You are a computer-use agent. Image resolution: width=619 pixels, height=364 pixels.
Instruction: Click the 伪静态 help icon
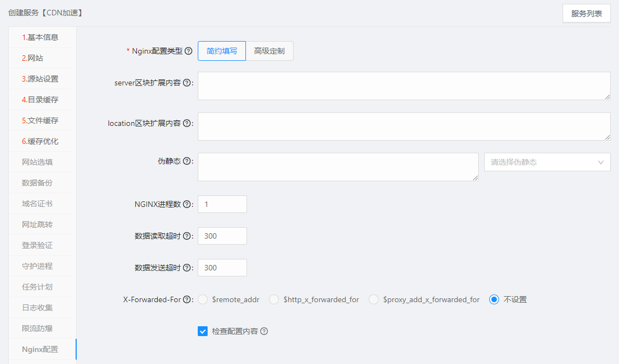[x=187, y=161]
